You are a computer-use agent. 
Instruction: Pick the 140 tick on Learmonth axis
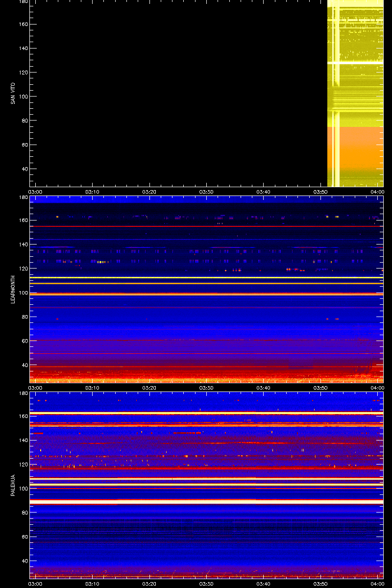pos(23,245)
